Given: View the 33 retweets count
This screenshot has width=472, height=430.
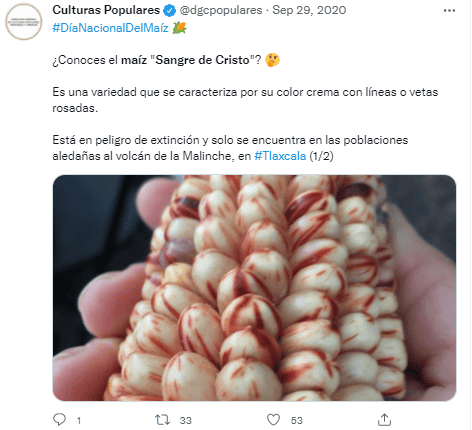Looking at the screenshot, I should (186, 420).
